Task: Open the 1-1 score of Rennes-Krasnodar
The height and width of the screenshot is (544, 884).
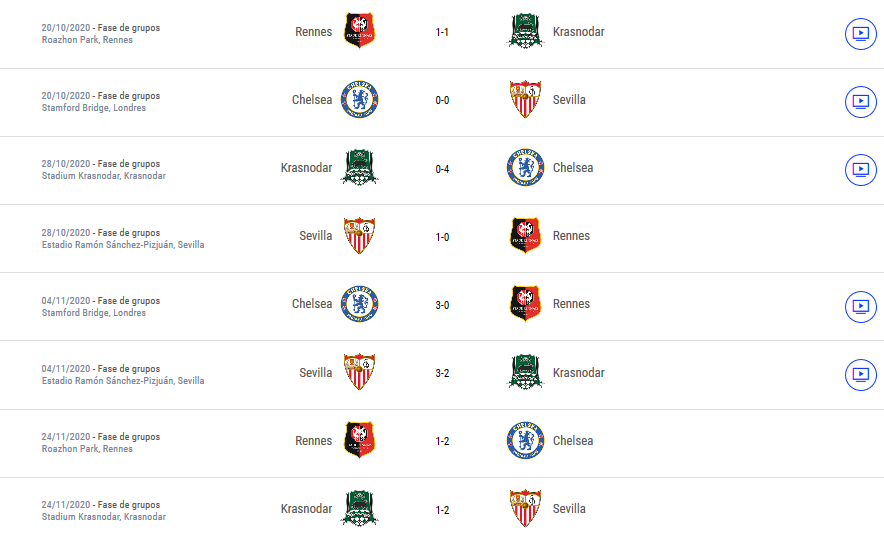Action: [442, 32]
